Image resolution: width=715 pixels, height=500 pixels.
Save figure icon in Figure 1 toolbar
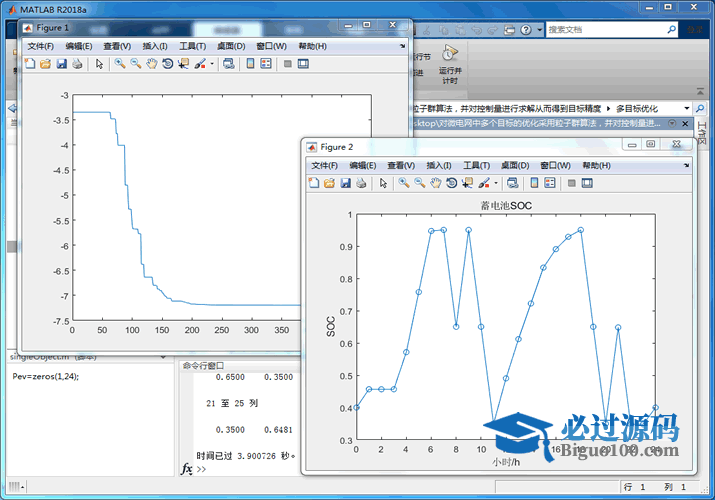coord(62,64)
